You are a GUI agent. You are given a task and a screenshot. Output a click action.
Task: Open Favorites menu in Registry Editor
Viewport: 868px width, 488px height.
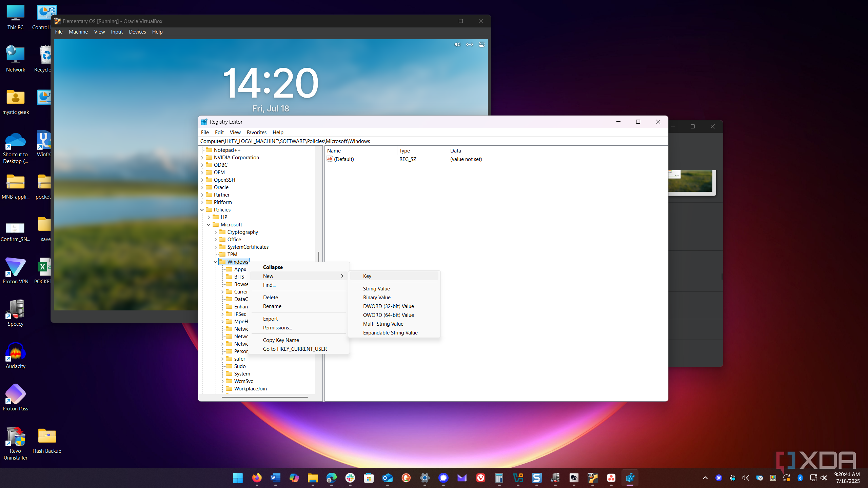256,132
